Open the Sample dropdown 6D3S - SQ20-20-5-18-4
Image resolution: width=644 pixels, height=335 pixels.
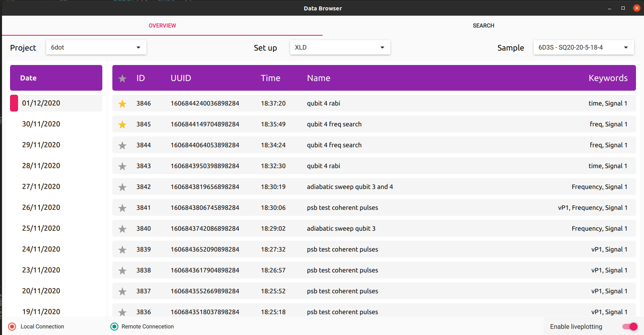pos(584,47)
